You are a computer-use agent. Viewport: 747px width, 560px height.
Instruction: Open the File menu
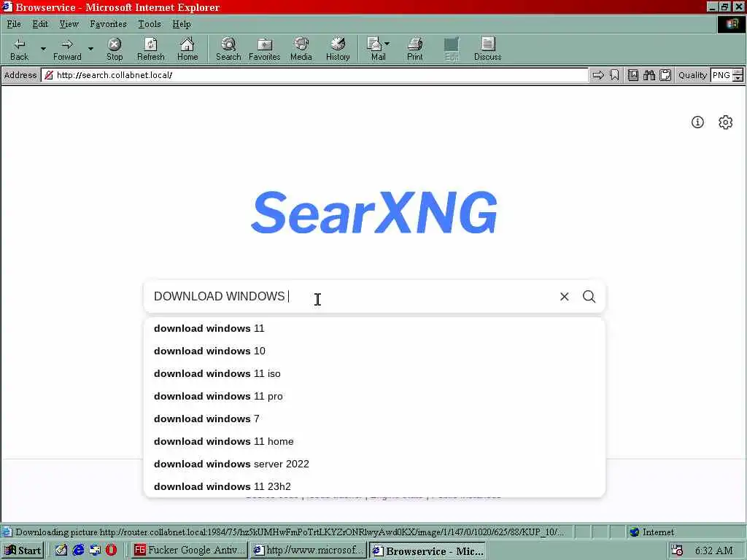click(14, 24)
